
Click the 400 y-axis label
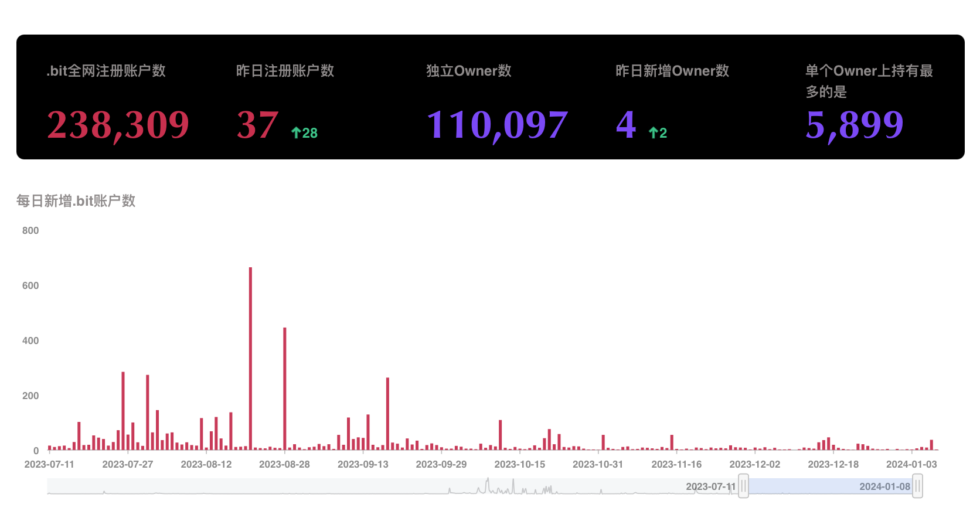coord(30,341)
